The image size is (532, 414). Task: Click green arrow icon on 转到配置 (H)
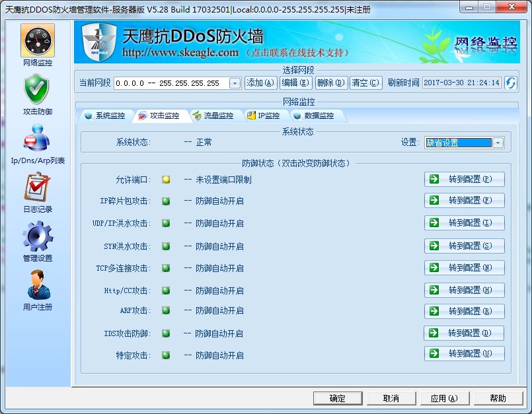pos(434,290)
